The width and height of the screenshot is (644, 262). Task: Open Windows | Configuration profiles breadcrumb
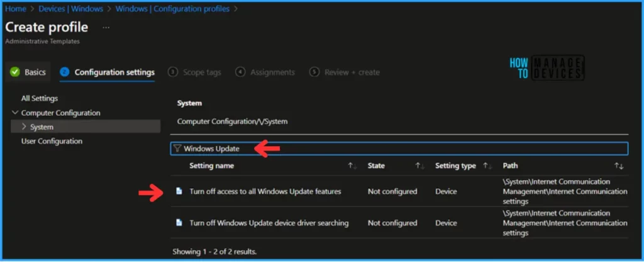(x=172, y=9)
